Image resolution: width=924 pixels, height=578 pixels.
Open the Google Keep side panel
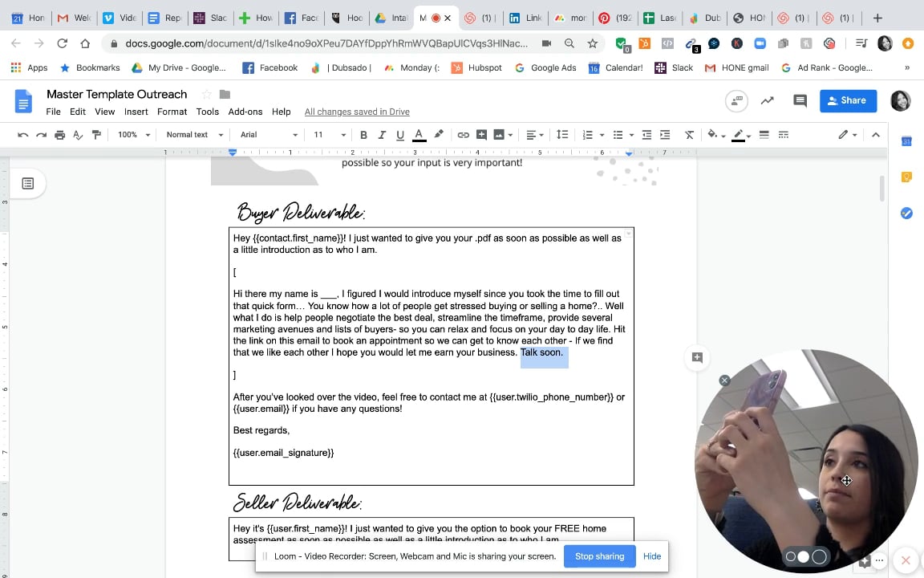pos(906,177)
